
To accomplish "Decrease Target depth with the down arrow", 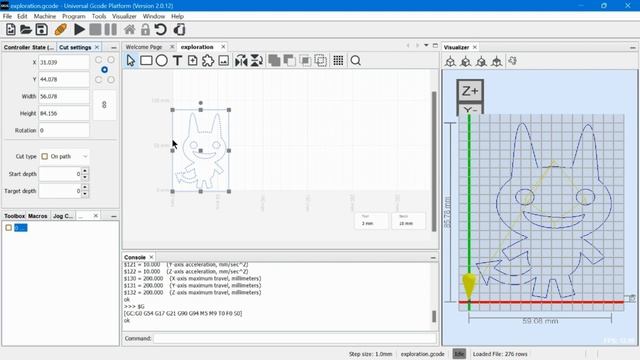I will [x=84, y=194].
